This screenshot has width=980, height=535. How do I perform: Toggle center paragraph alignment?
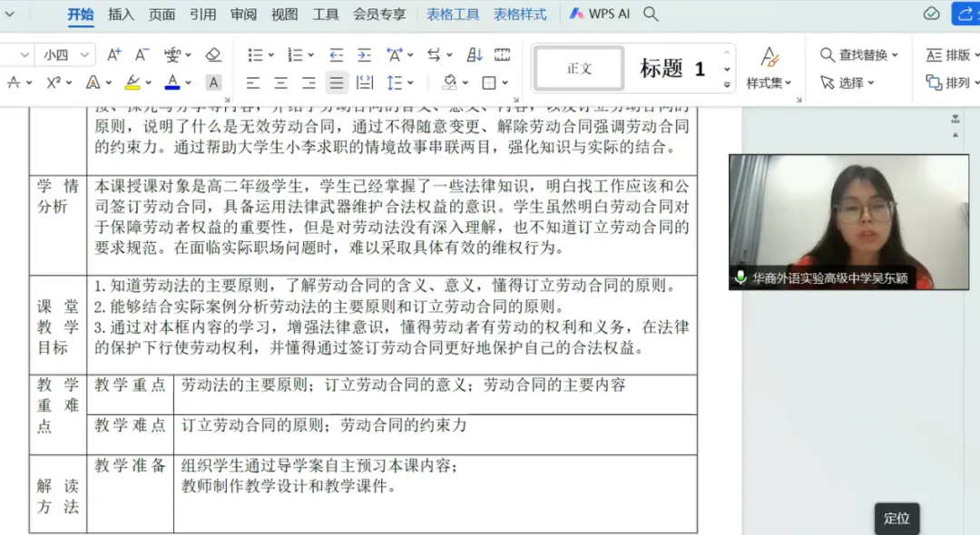(280, 83)
